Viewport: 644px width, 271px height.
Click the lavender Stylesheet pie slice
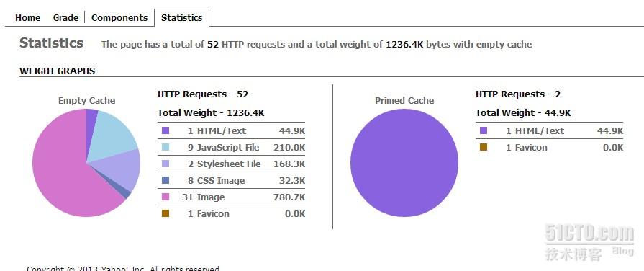pyautogui.click(x=121, y=171)
